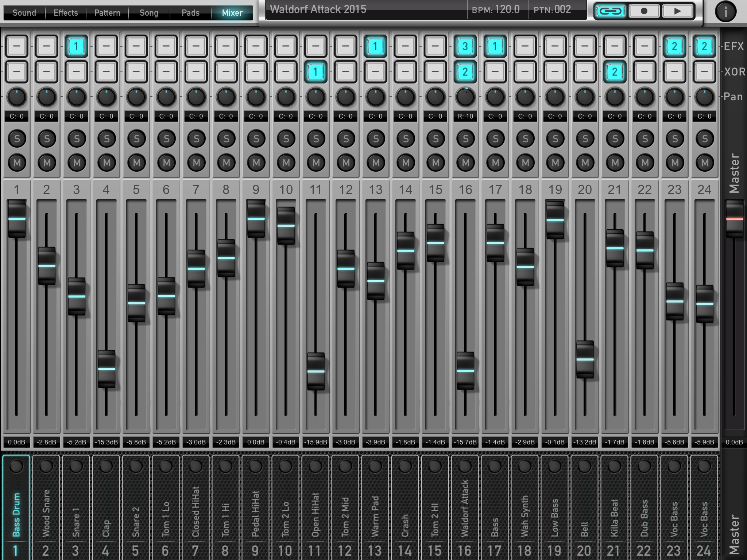Open the XOR slot selector on the Bell channel

point(585,71)
